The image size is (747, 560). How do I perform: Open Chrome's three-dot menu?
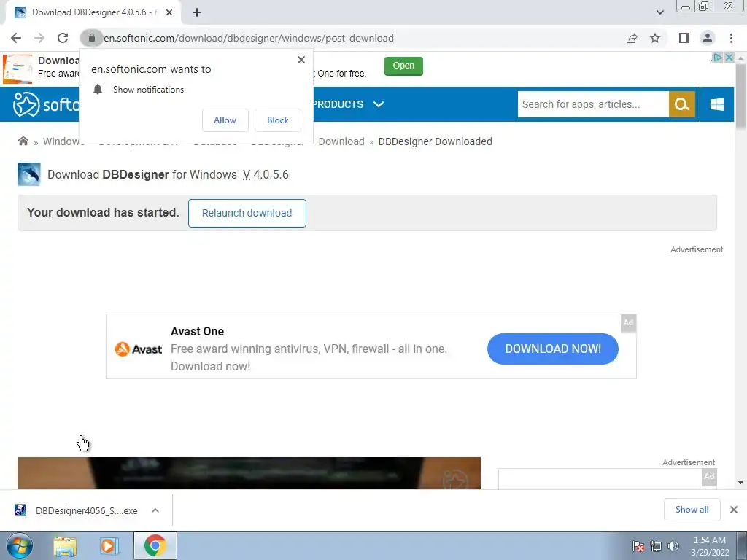[731, 38]
